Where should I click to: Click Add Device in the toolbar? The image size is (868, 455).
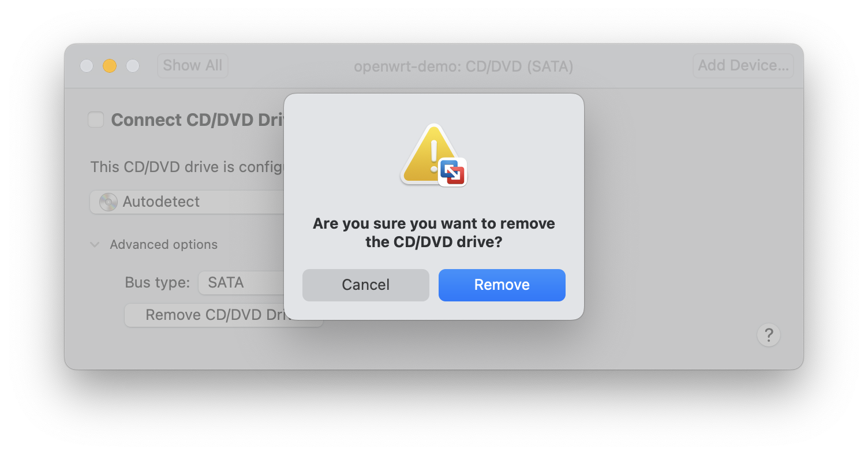[743, 66]
